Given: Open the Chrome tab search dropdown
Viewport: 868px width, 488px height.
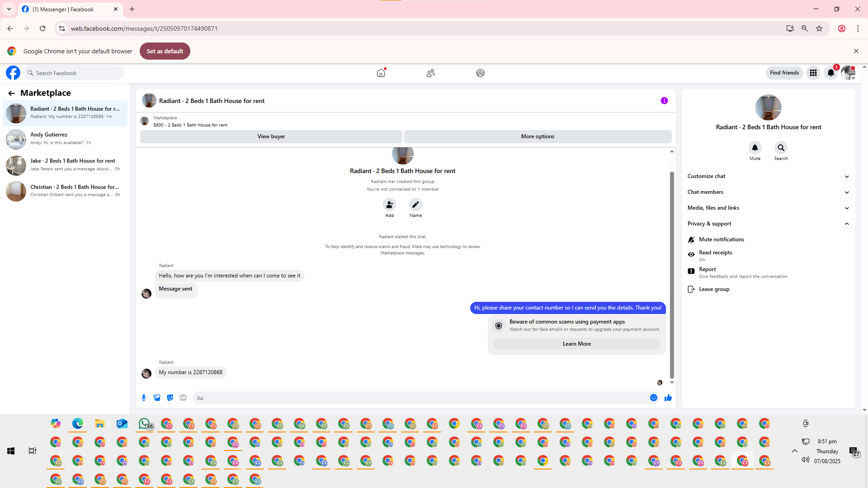Looking at the screenshot, I should point(9,9).
